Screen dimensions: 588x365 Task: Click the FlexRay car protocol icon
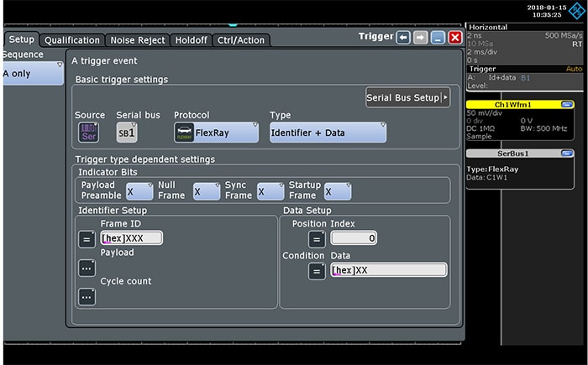(x=184, y=133)
